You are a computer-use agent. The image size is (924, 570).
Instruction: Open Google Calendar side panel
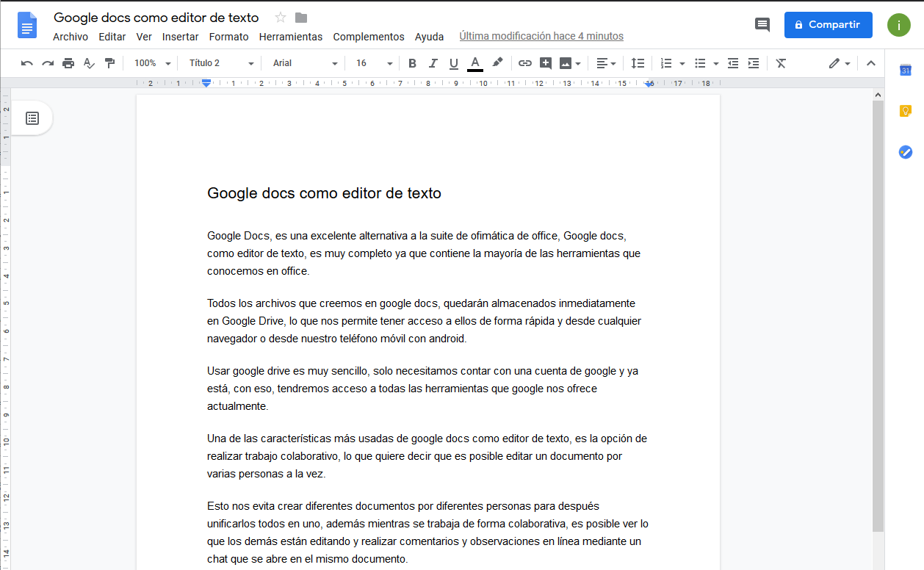905,70
